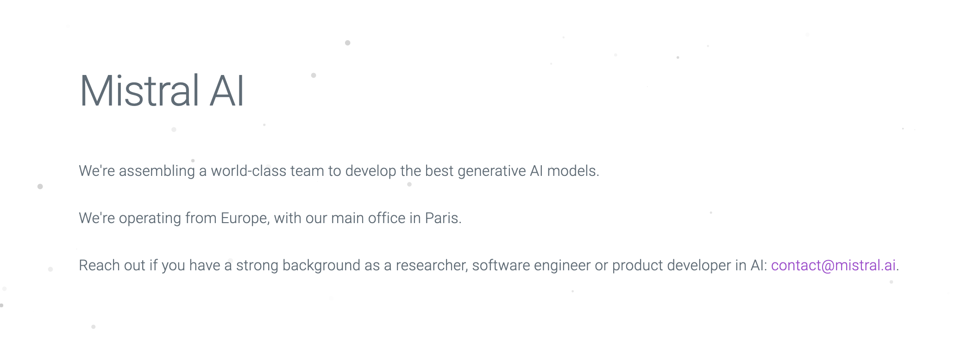This screenshot has height=349, width=980.
Task: Click the words 'software engineer' in the last paragraph
Action: click(x=531, y=265)
